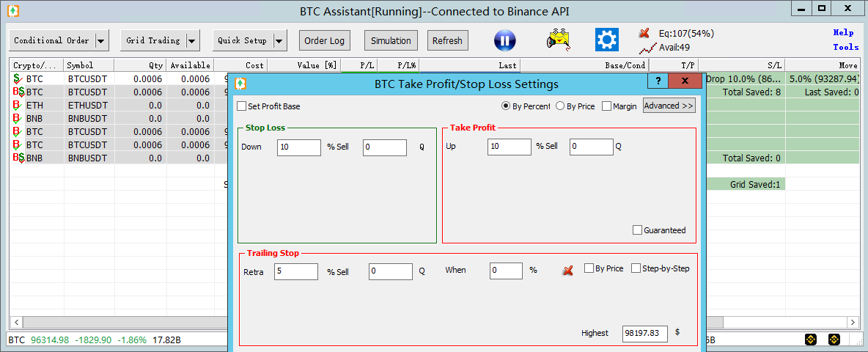Click the Move column header
Screen dimensions: 868x352
point(823,65)
